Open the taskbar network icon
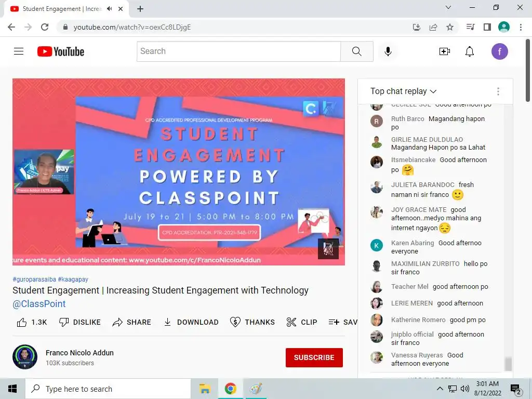This screenshot has height=399, width=532. click(453, 389)
